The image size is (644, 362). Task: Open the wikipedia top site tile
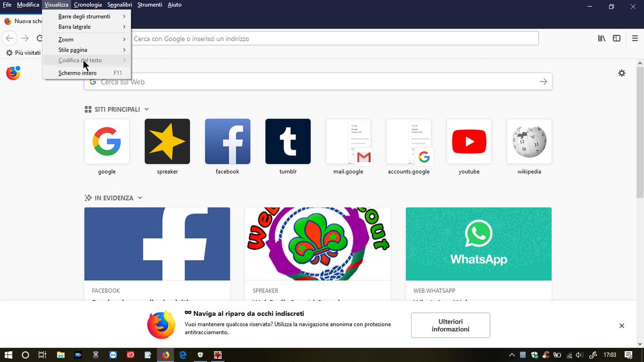click(x=529, y=142)
